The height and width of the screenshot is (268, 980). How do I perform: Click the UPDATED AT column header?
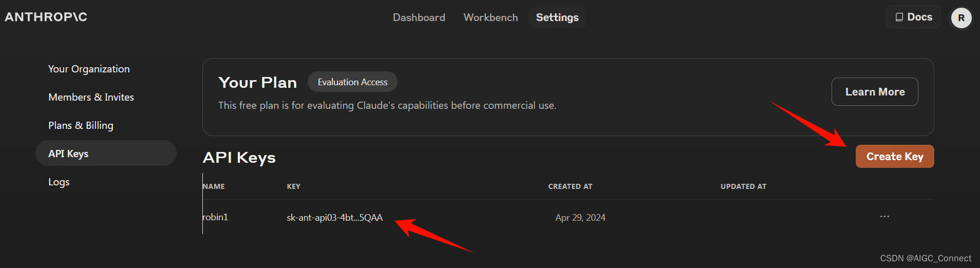(743, 186)
